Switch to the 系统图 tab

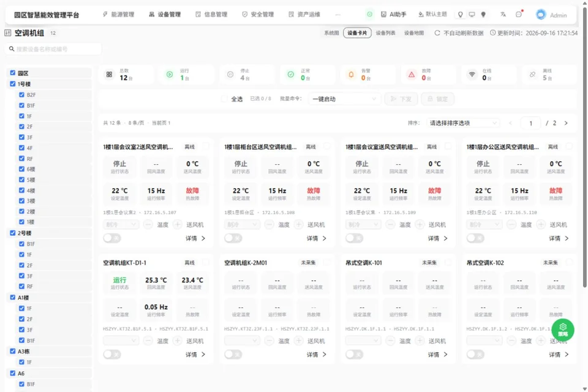click(x=331, y=33)
